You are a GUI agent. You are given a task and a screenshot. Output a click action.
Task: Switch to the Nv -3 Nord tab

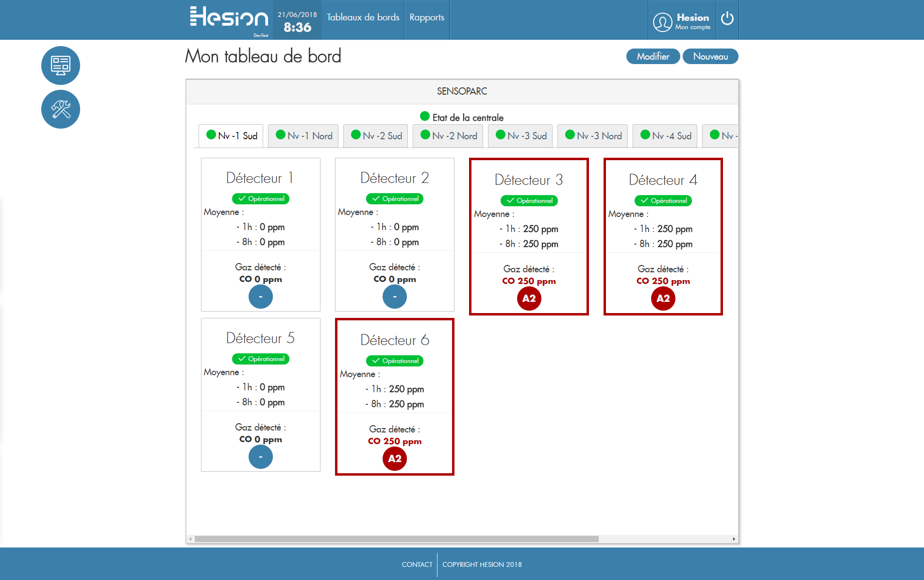tap(593, 136)
